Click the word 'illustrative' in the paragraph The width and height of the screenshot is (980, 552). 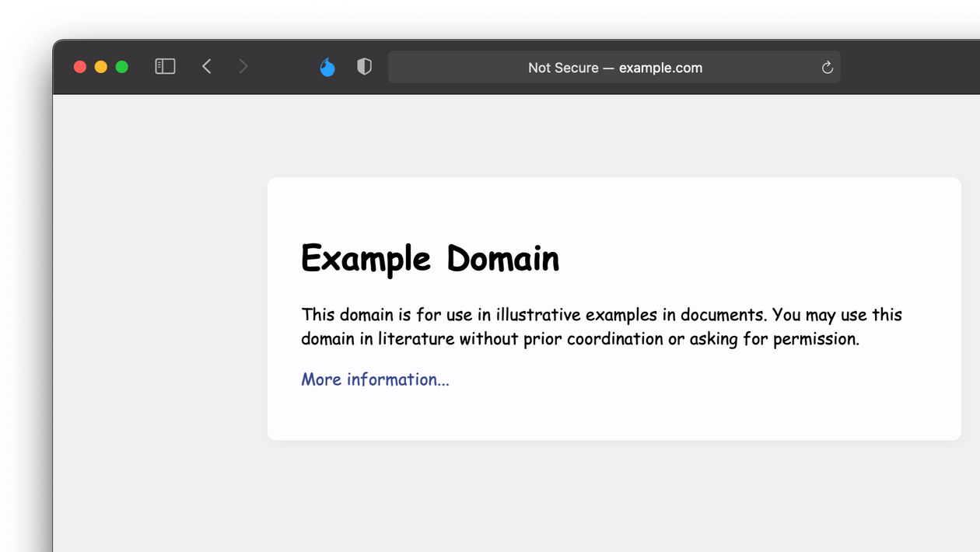538,315
